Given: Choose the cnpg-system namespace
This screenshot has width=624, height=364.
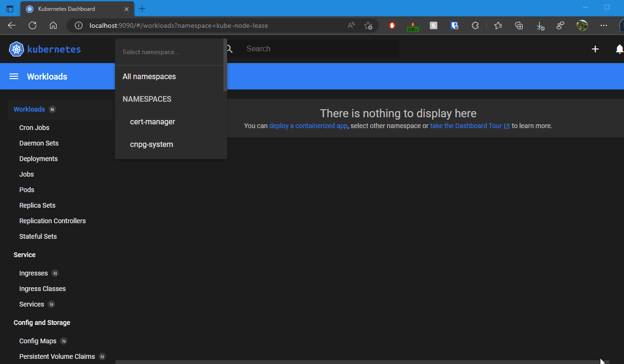Looking at the screenshot, I should click(169, 144).
